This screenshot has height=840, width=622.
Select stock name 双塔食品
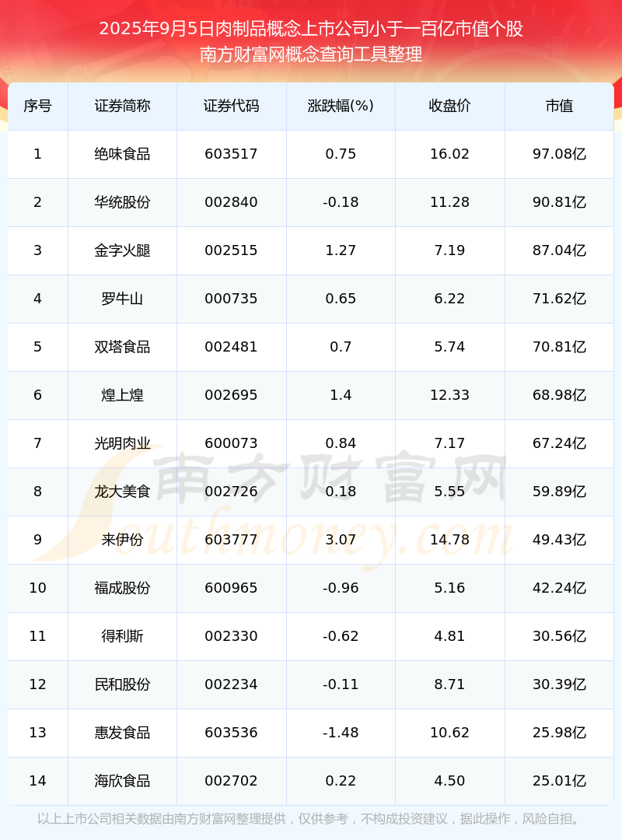(122, 347)
